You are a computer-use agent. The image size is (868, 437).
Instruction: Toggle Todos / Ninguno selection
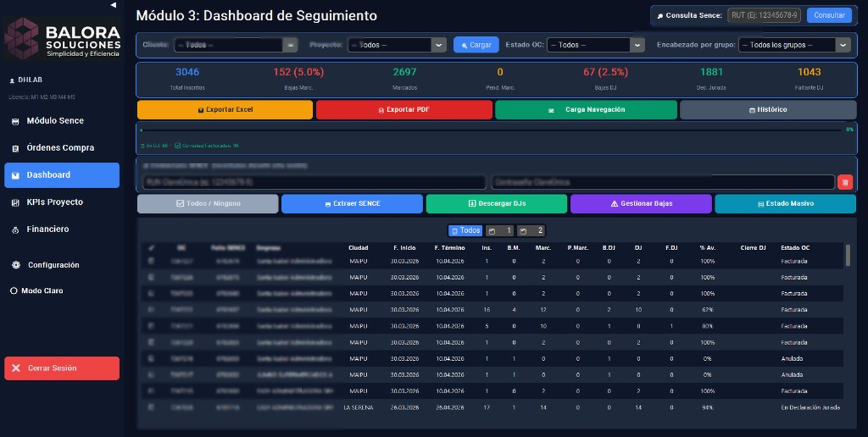207,204
